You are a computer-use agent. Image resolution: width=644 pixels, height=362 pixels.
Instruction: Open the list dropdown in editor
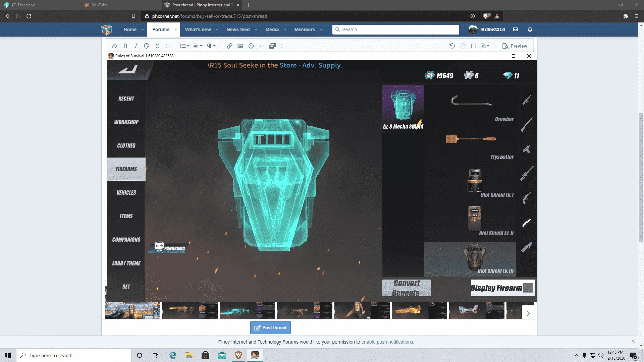tap(184, 46)
